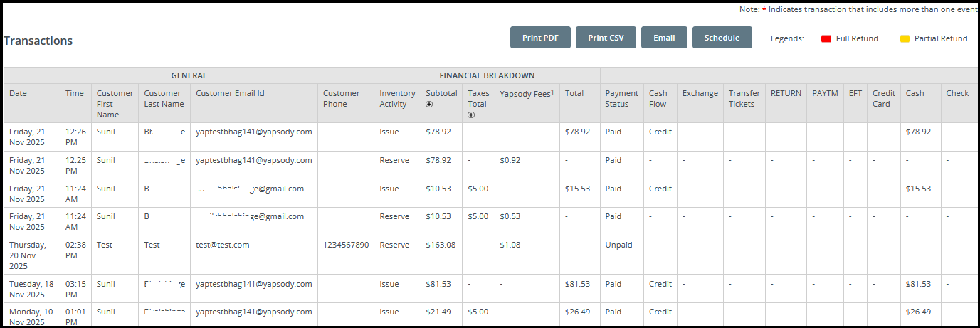Click the yellow Partial Refund legend swatch
This screenshot has width=980, height=328.
(x=905, y=38)
